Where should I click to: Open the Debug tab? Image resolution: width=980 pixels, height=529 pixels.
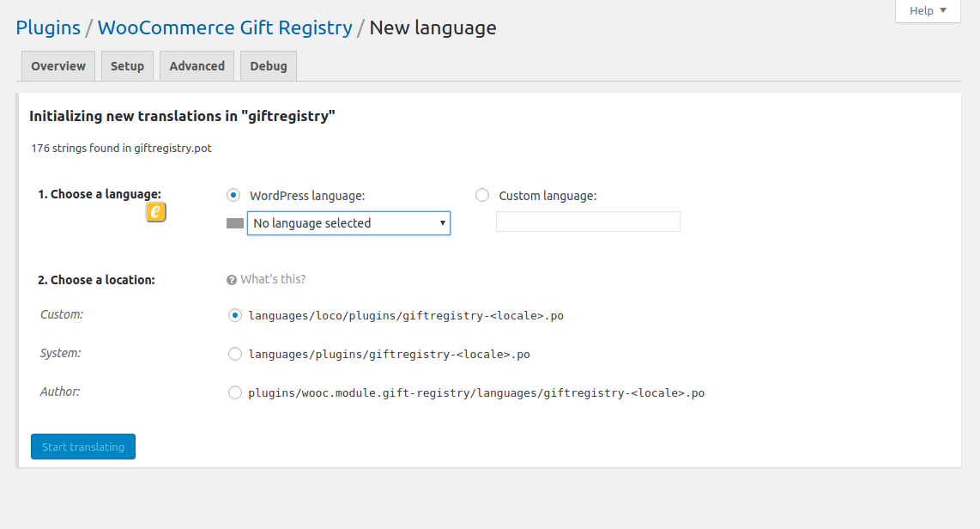click(x=269, y=65)
